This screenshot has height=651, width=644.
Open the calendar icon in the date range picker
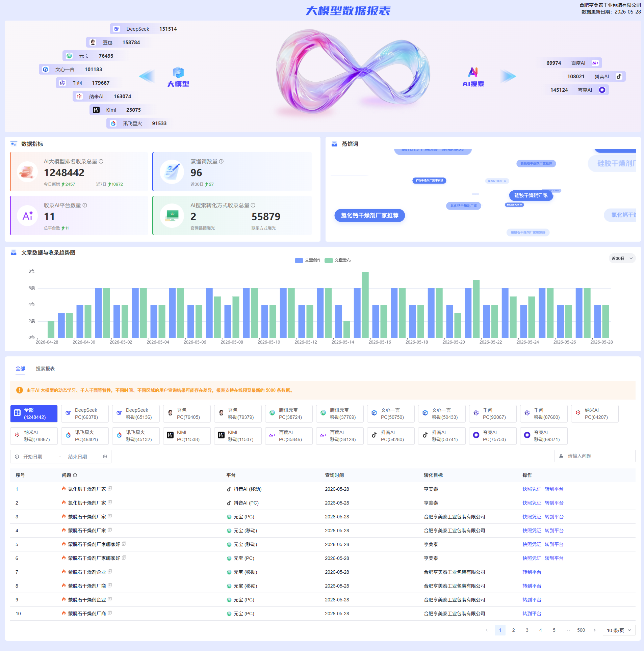[x=105, y=457]
